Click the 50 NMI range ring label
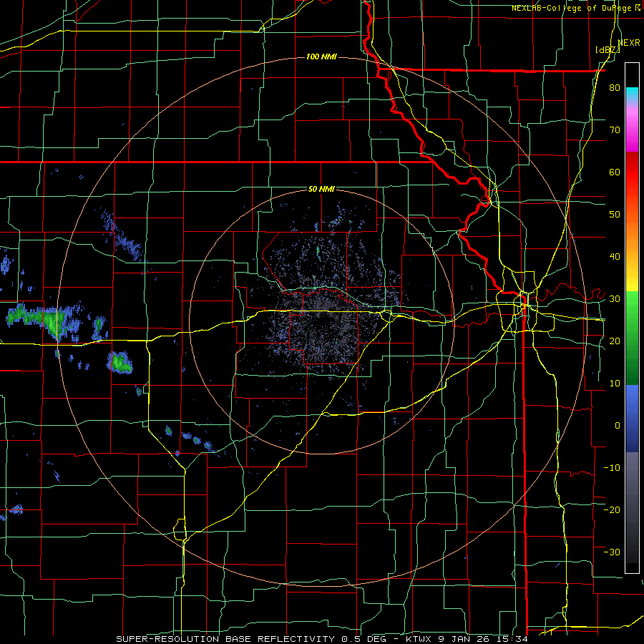The width and height of the screenshot is (644, 644). pyautogui.click(x=321, y=190)
